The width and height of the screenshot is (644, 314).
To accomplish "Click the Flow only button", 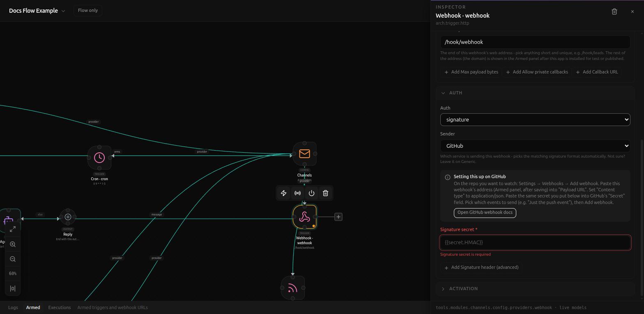I will (88, 10).
